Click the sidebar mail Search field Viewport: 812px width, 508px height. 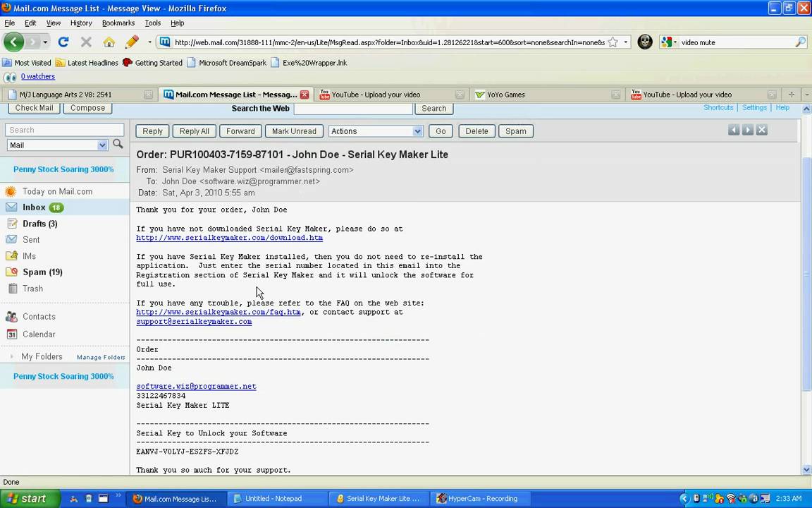tap(65, 130)
